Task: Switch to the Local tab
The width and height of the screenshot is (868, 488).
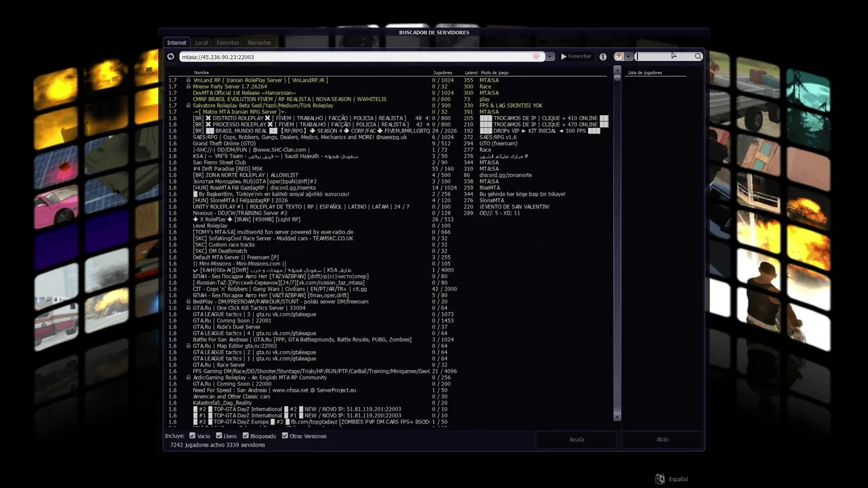Action: (x=201, y=43)
